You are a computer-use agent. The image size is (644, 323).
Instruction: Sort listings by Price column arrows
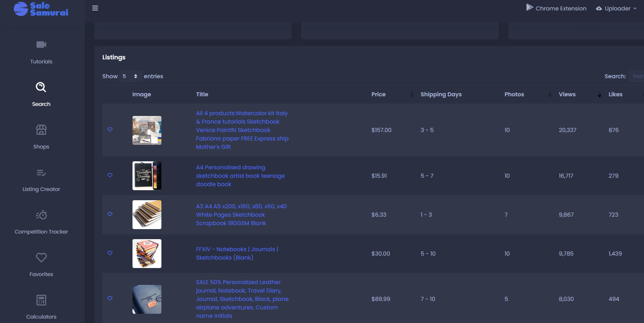[x=411, y=95]
